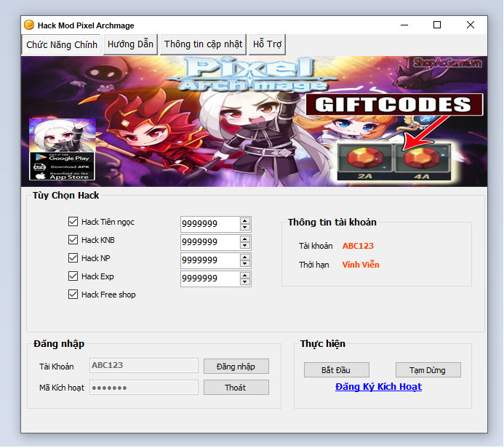The width and height of the screenshot is (504, 448).
Task: Click the Mã Kích hoạt password field
Action: 144,388
